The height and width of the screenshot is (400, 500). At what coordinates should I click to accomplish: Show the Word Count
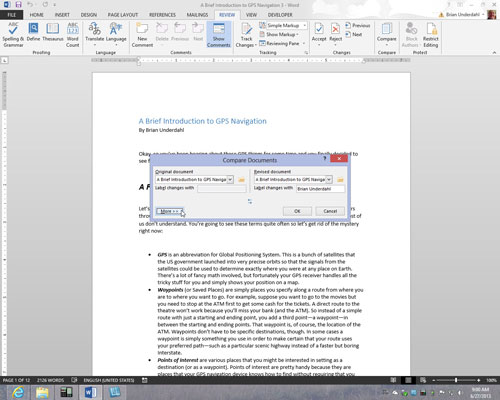[x=73, y=35]
